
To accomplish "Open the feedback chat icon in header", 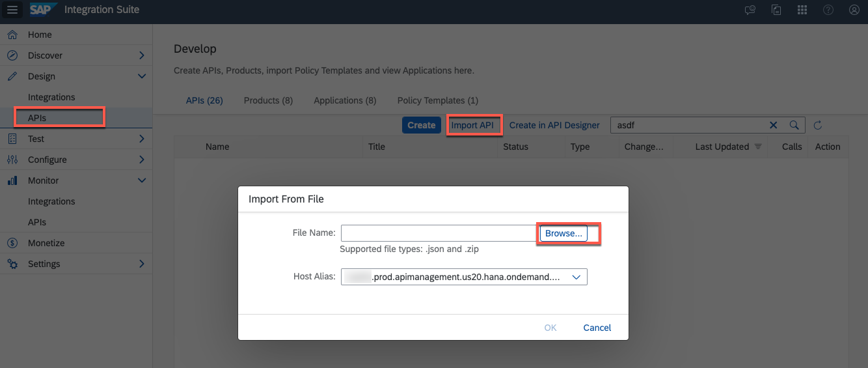I will coord(750,10).
